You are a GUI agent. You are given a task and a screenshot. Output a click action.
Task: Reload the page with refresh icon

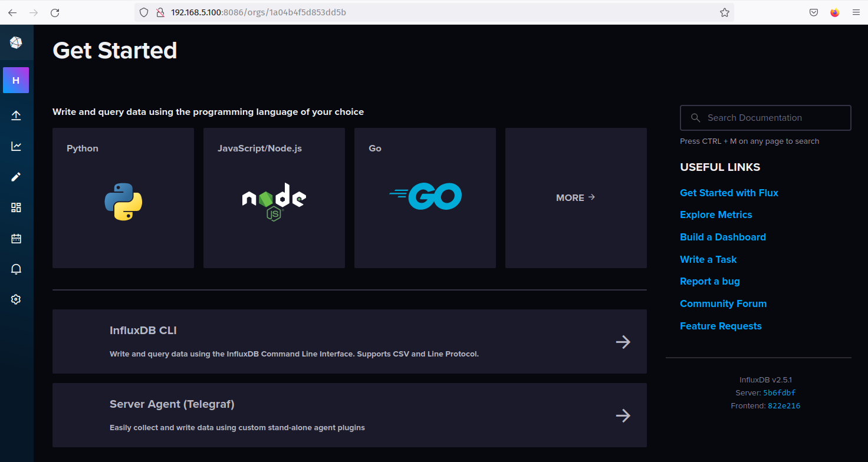pos(55,12)
